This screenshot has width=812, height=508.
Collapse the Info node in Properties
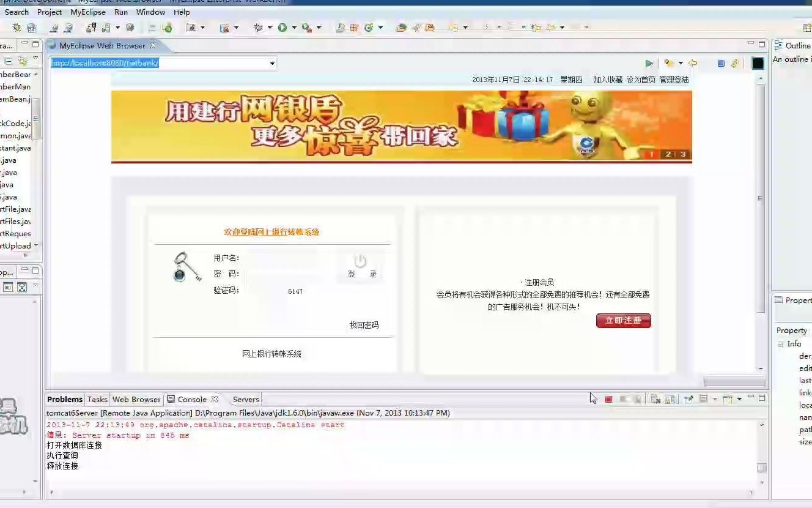point(780,344)
